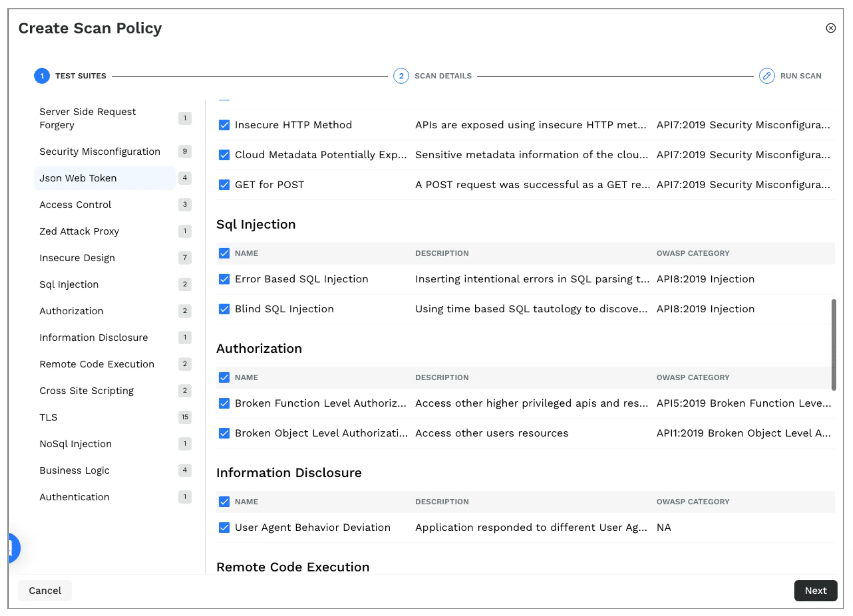This screenshot has height=616, width=853.
Task: Toggle select-all checkbox in Authorization header
Action: [x=224, y=377]
